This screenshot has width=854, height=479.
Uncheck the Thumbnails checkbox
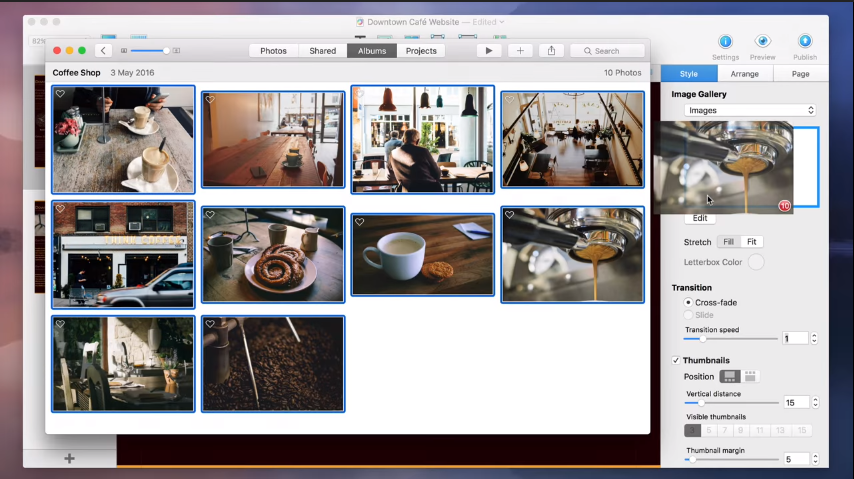676,360
